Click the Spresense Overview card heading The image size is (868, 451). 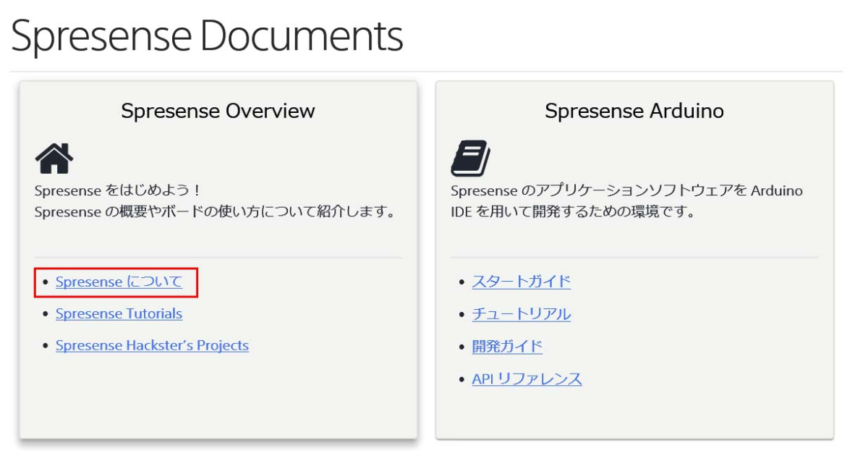(218, 111)
